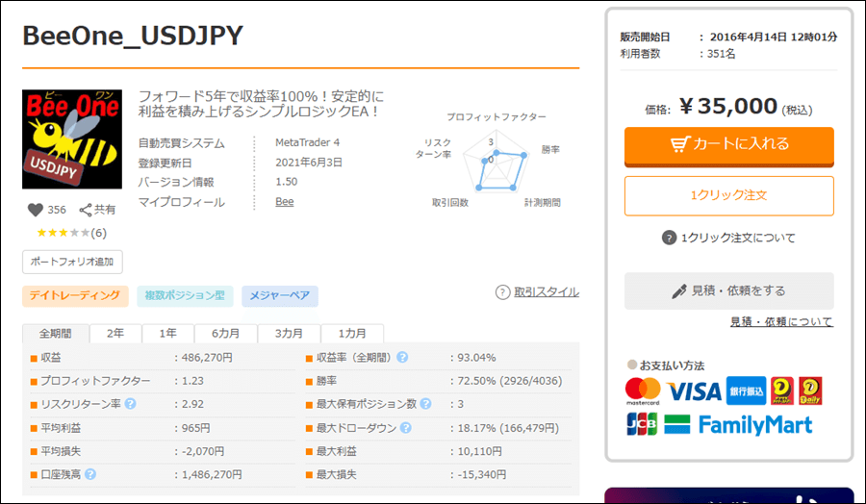
Task: Switch to the 6カ月 tab
Action: pos(225,334)
